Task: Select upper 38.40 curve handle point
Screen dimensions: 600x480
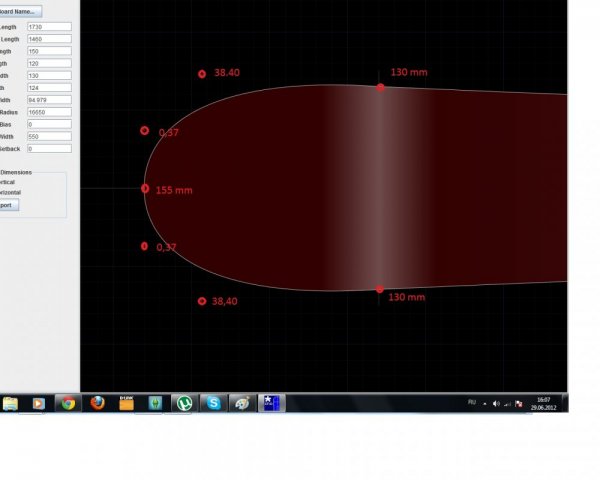Action: [202, 74]
